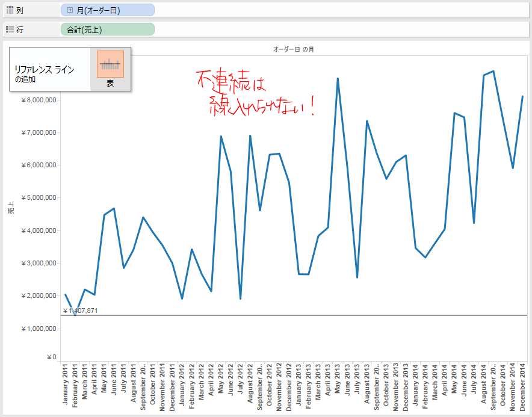Image resolution: width=532 pixels, height=417 pixels.
Task: Select the July 2013 month label
Action: (357, 379)
